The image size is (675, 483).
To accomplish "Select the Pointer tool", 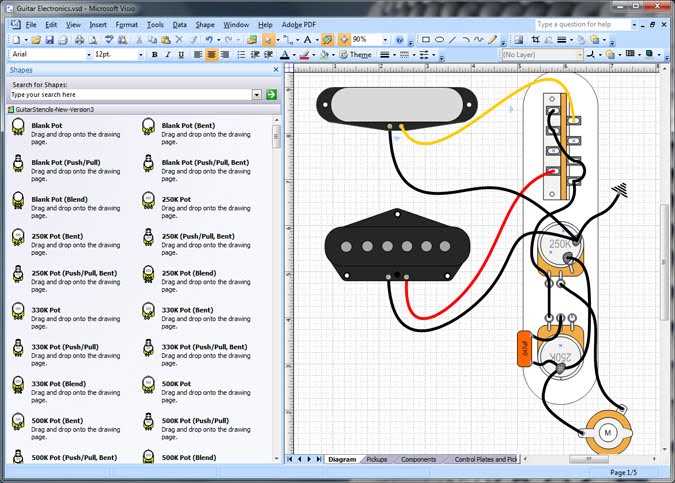I will click(x=268, y=40).
